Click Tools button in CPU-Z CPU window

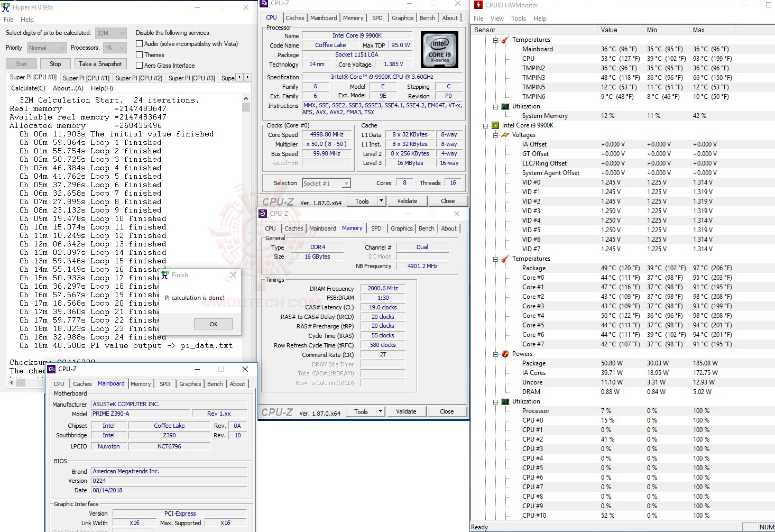click(362, 201)
